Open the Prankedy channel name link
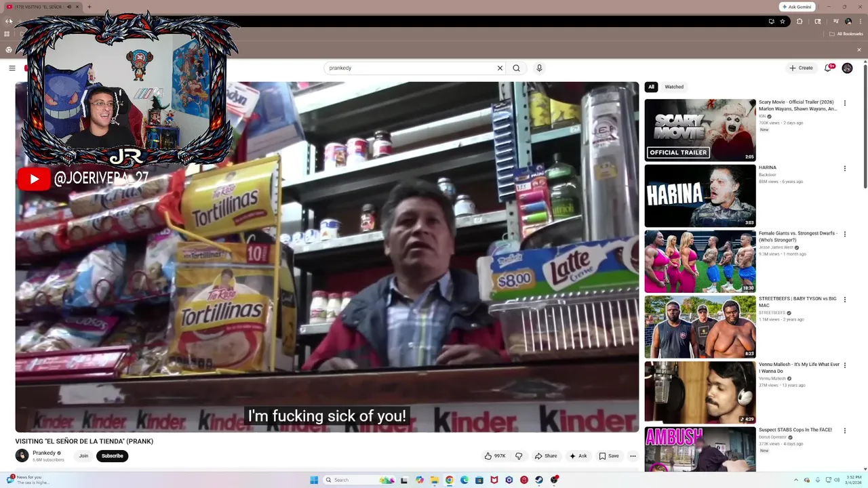 coord(44,453)
